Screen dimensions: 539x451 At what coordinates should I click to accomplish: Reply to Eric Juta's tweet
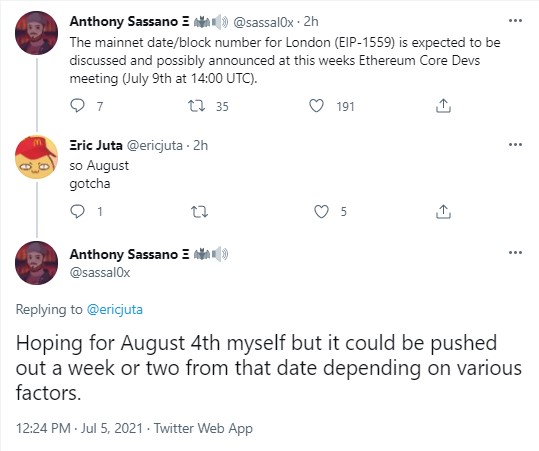[x=77, y=211]
